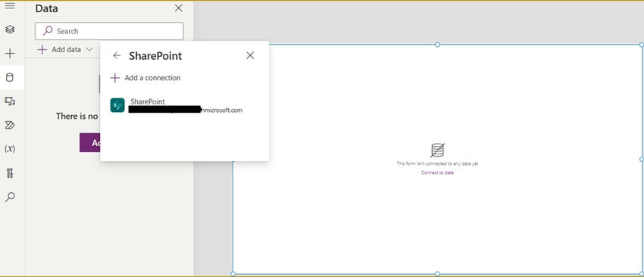This screenshot has width=644, height=277.
Task: Open the Insert plus icon in sidebar
Action: click(10, 53)
